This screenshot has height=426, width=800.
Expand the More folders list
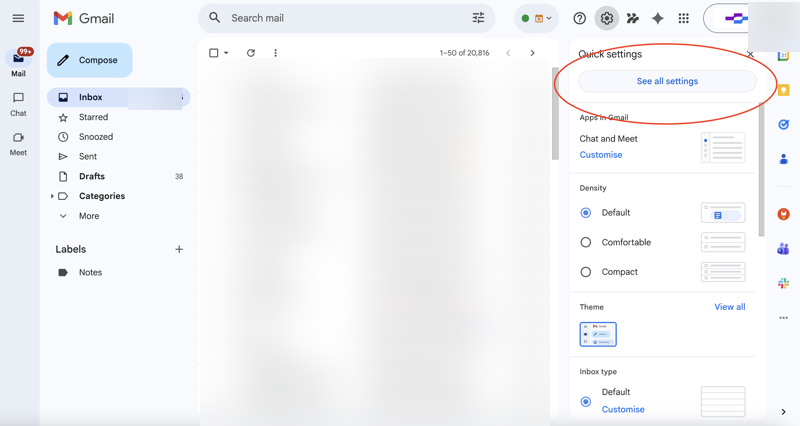click(89, 216)
